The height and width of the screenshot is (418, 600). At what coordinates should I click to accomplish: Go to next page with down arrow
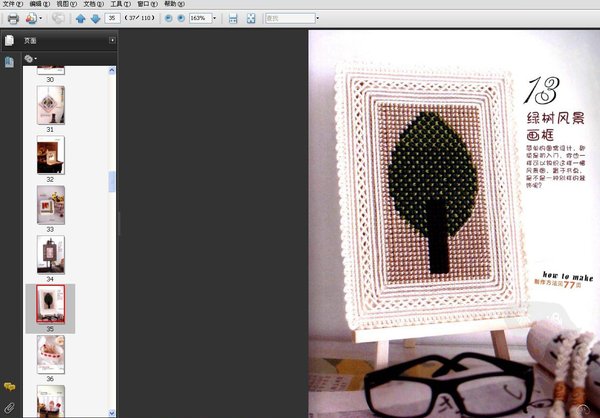[96, 18]
